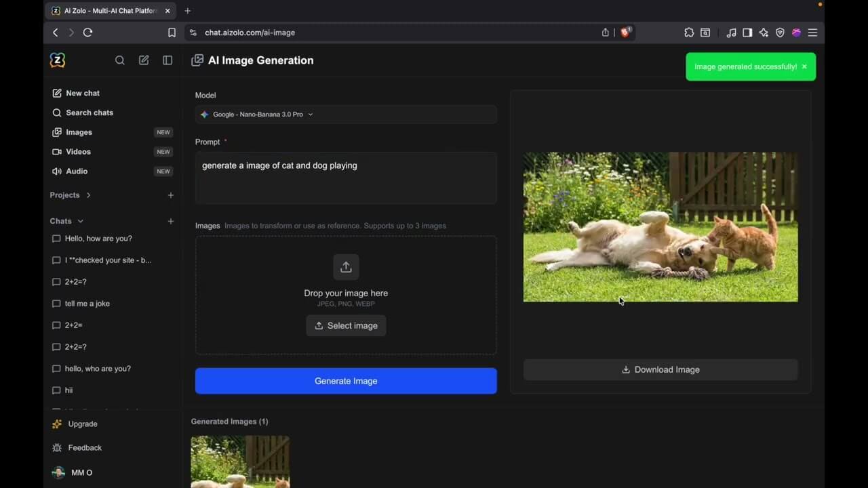The image size is (868, 488).
Task: Dismiss the 'Image generated successfully' notification
Action: pos(804,66)
